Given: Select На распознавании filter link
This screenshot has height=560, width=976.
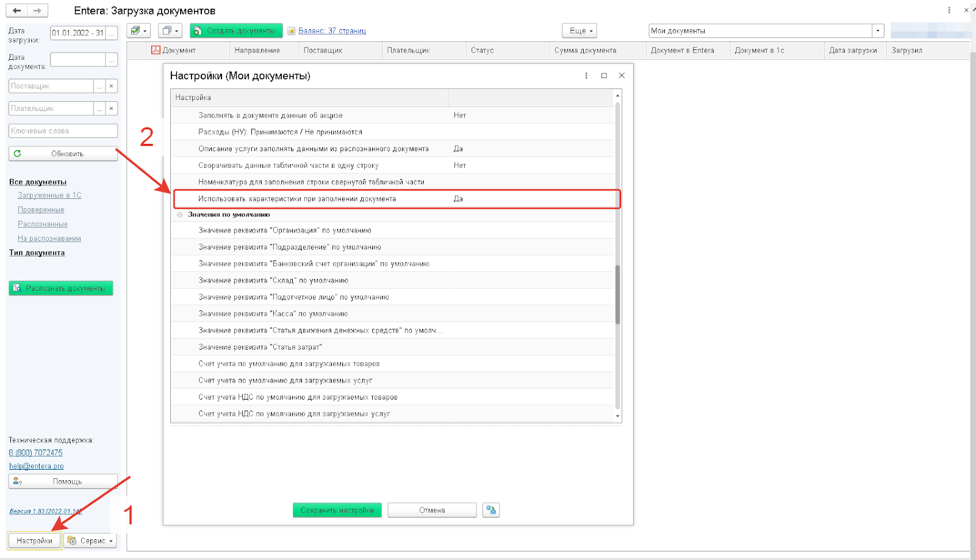Looking at the screenshot, I should (x=49, y=239).
